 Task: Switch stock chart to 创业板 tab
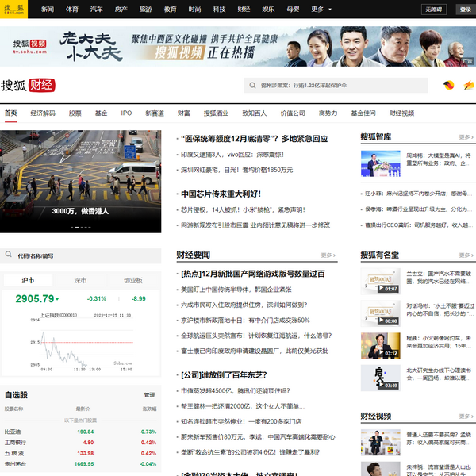point(132,280)
